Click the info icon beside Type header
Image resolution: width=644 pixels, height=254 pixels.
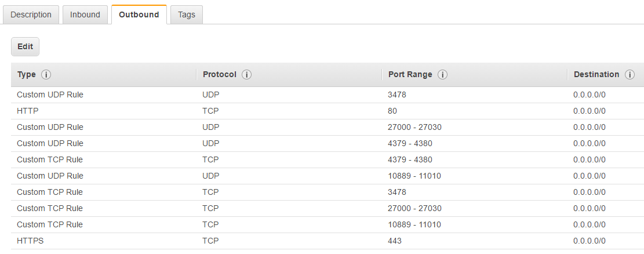46,75
